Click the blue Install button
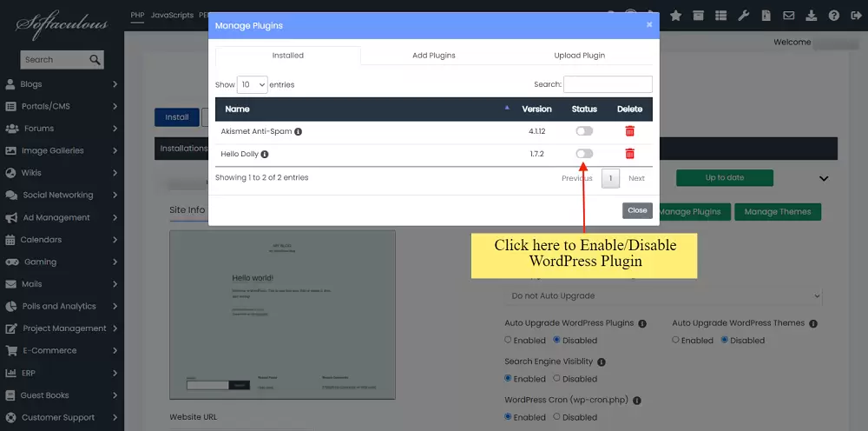Image resolution: width=868 pixels, height=431 pixels. 176,117
